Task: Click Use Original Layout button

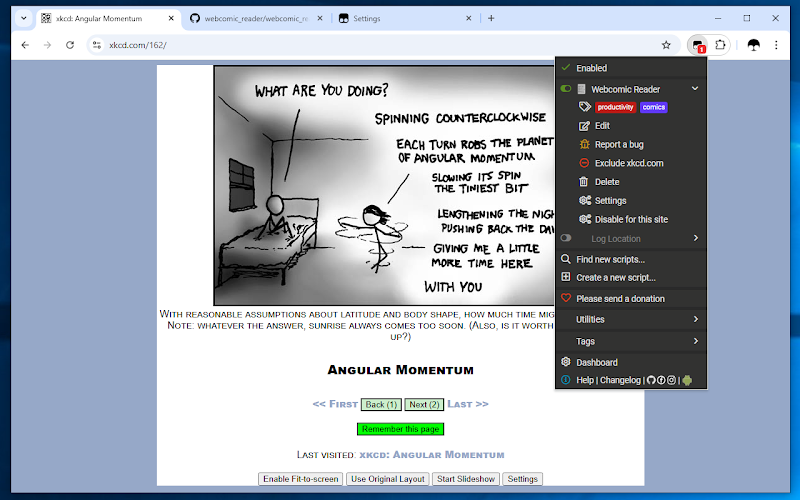Action: pos(388,479)
